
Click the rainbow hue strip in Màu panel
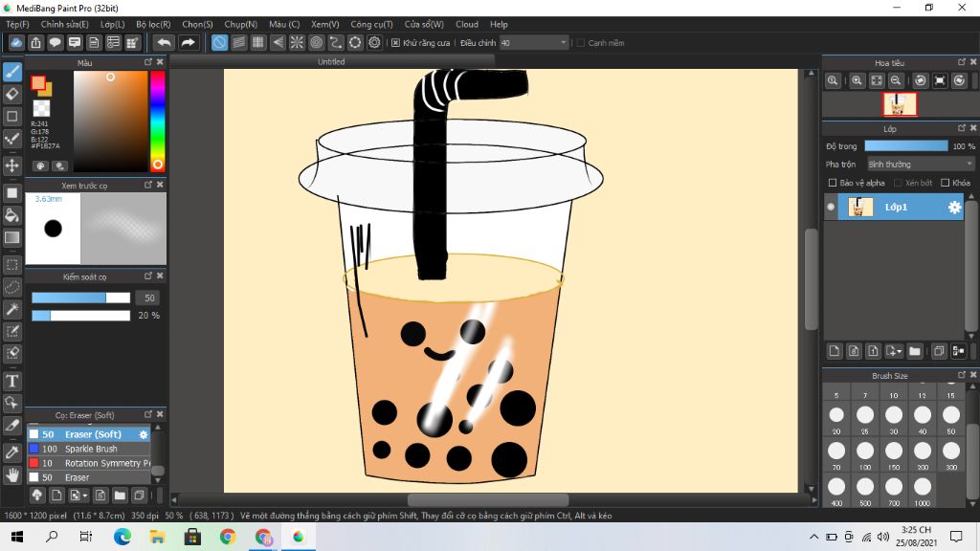157,120
